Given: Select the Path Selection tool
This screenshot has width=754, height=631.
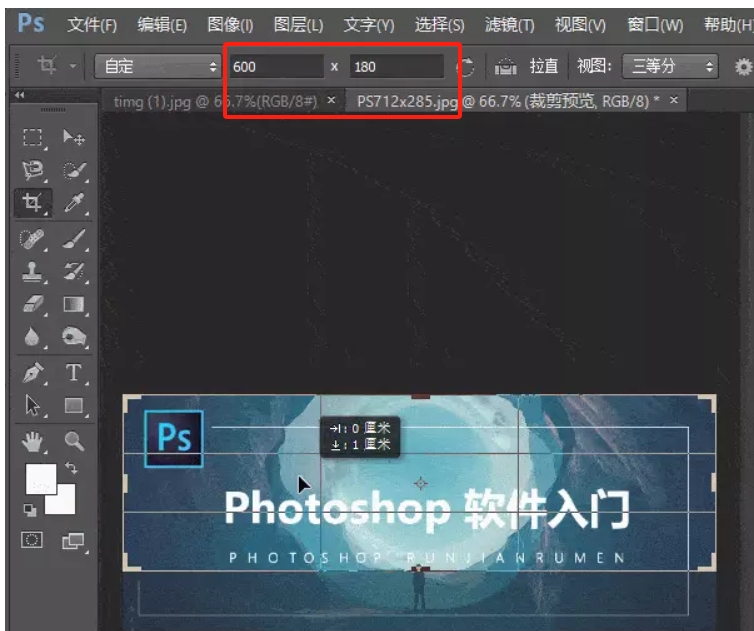Looking at the screenshot, I should point(32,405).
